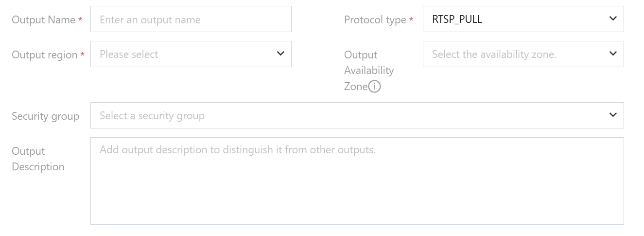Viewport: 644px width, 236px height.
Task: Click the info icon beside Availability Zone
Action: (x=374, y=87)
